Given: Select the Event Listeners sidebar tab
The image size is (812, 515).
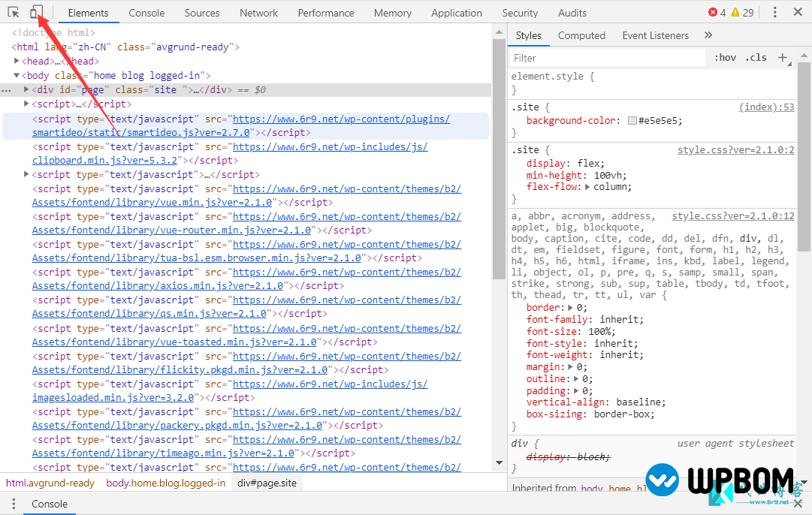Looking at the screenshot, I should [x=656, y=35].
